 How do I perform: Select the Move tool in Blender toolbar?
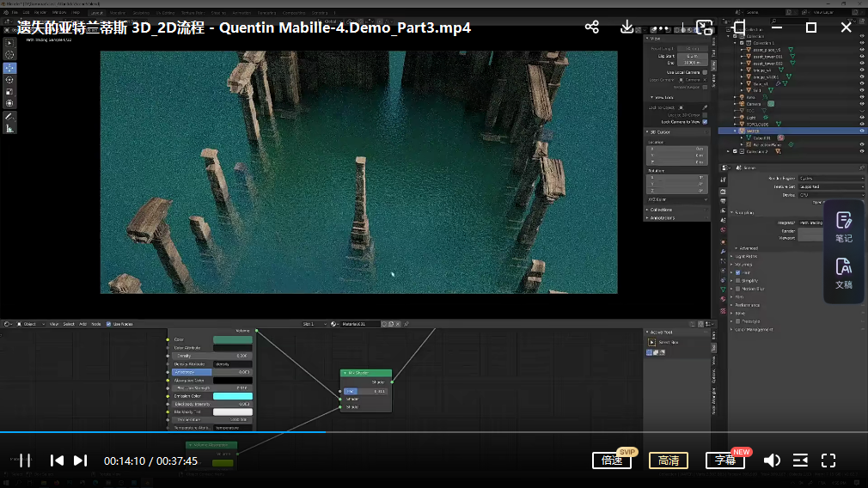pos(9,68)
